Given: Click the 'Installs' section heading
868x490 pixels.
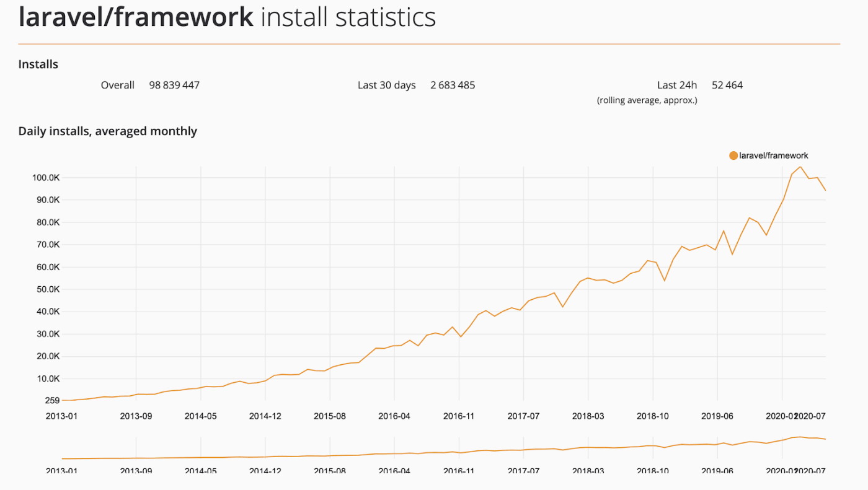Looking at the screenshot, I should point(38,64).
